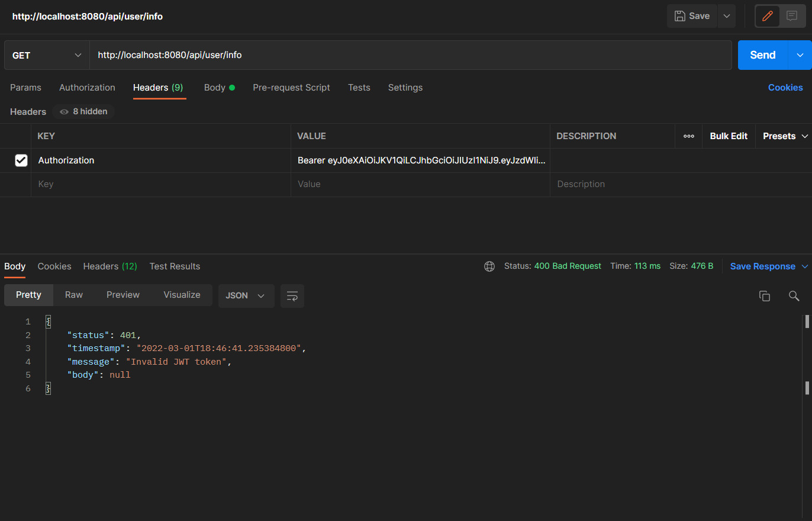Viewport: 812px width, 521px height.
Task: Switch to Preview view
Action: [123, 295]
